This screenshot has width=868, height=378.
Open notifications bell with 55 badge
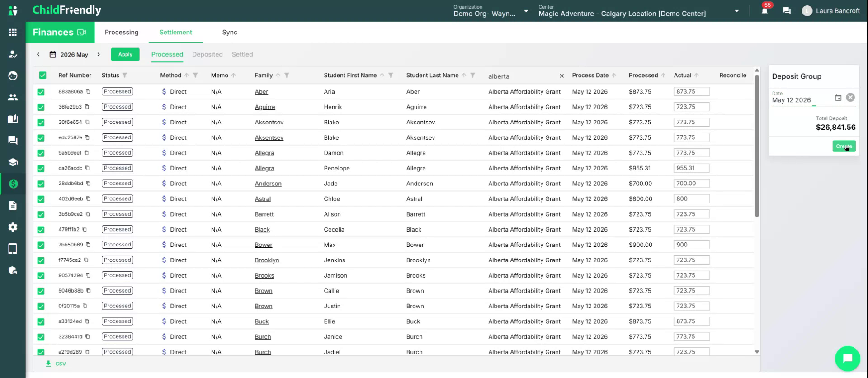point(764,10)
